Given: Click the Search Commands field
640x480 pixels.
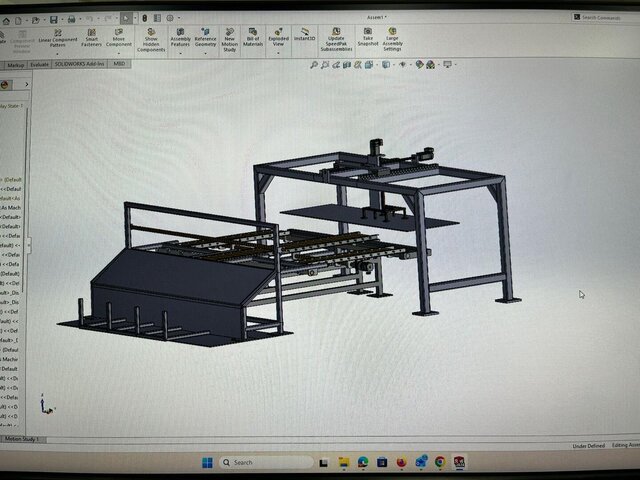Looking at the screenshot, I should click(603, 17).
